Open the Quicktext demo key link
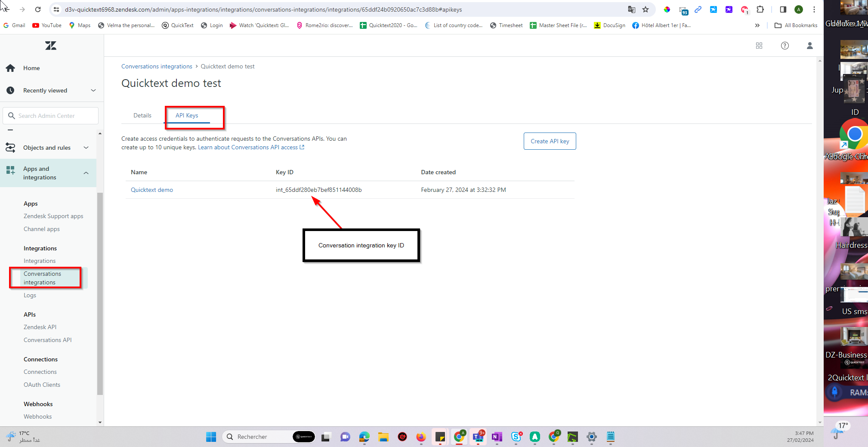 pos(152,190)
